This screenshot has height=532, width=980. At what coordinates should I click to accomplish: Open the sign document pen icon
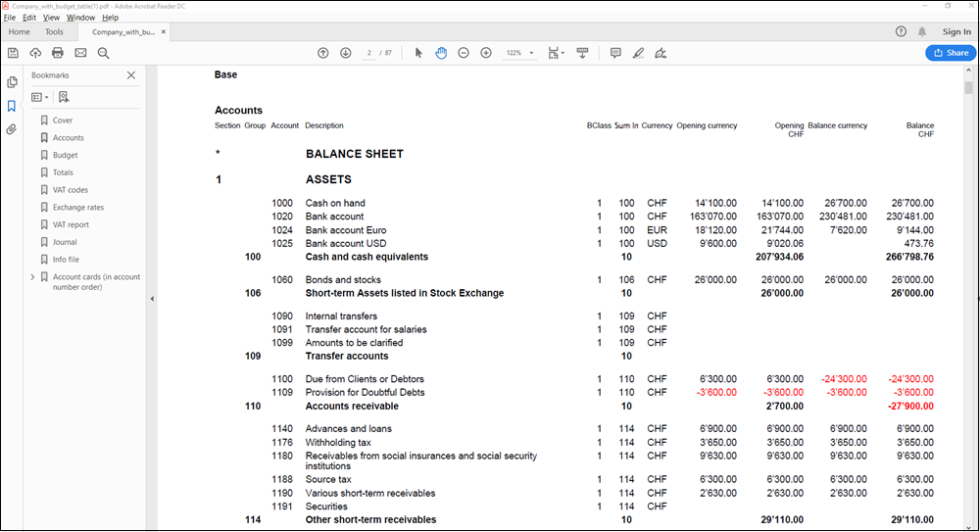661,53
